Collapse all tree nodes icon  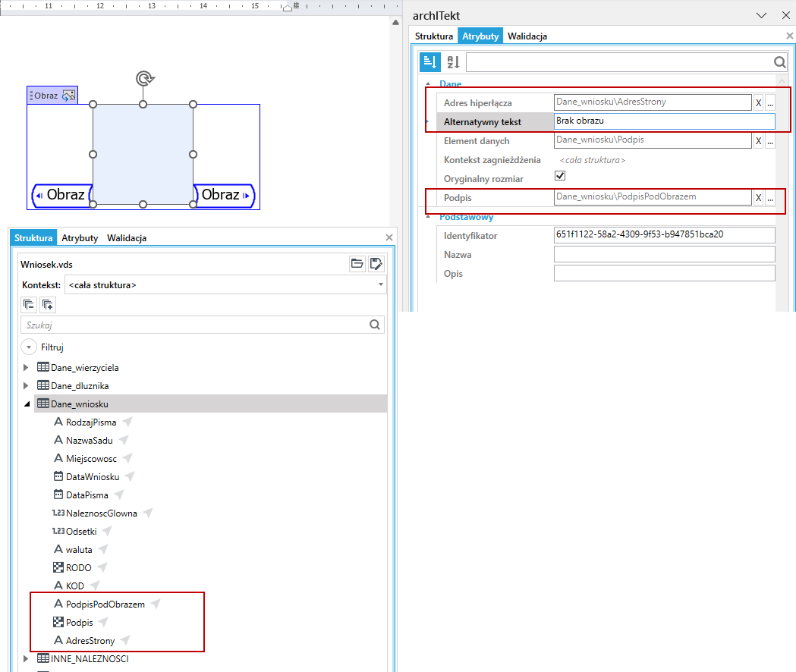(28, 305)
